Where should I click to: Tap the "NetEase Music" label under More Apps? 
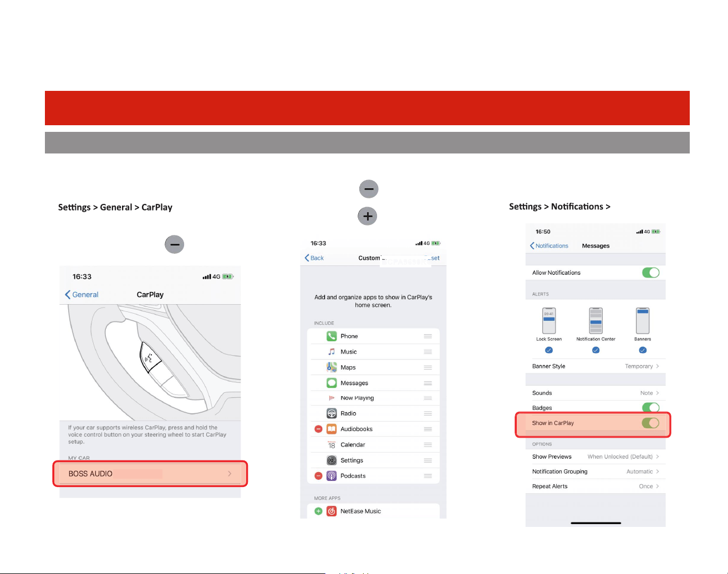360,511
